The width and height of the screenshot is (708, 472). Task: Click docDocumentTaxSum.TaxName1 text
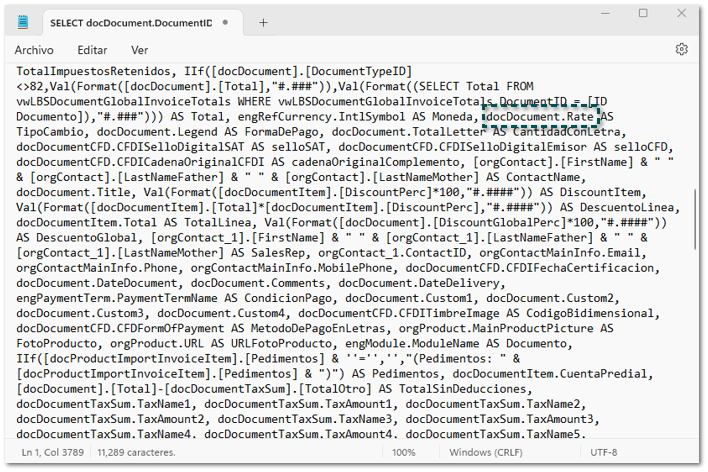tap(103, 404)
